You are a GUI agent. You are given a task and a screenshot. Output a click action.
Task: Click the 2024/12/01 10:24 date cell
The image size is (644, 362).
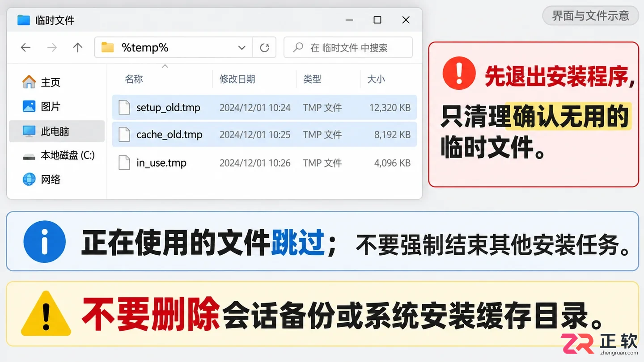(x=255, y=108)
